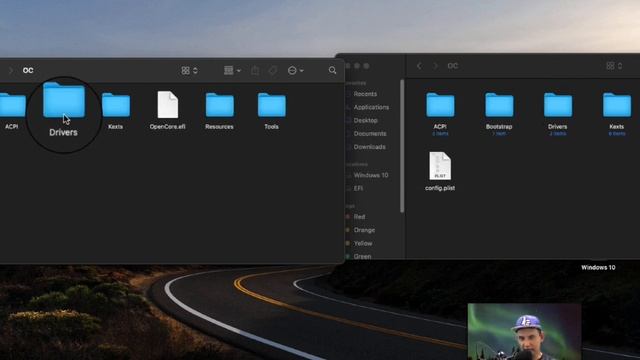Click forward arrow in left Finder window
640x360 pixels.
pos(11,71)
